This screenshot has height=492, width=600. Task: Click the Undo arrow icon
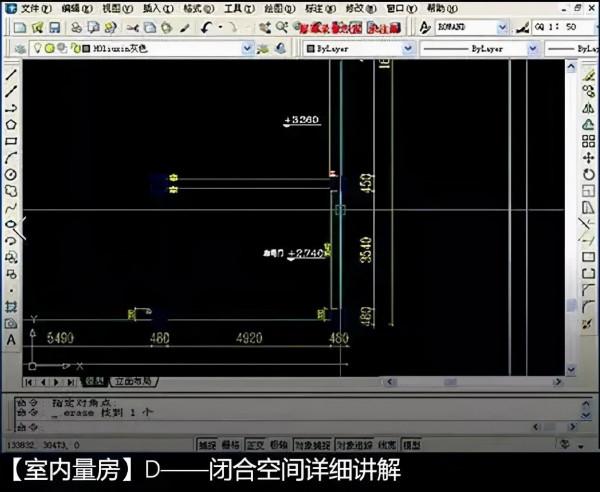(x=207, y=28)
